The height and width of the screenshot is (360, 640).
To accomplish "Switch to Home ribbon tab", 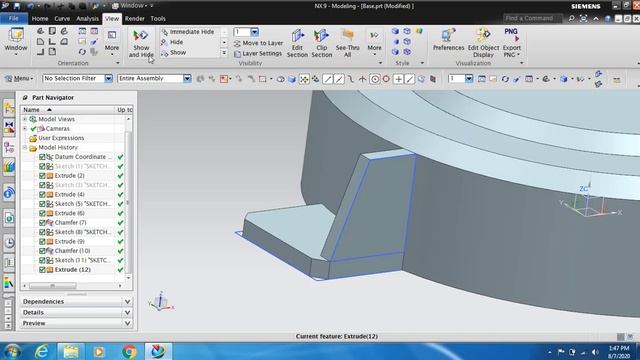I will (x=40, y=19).
